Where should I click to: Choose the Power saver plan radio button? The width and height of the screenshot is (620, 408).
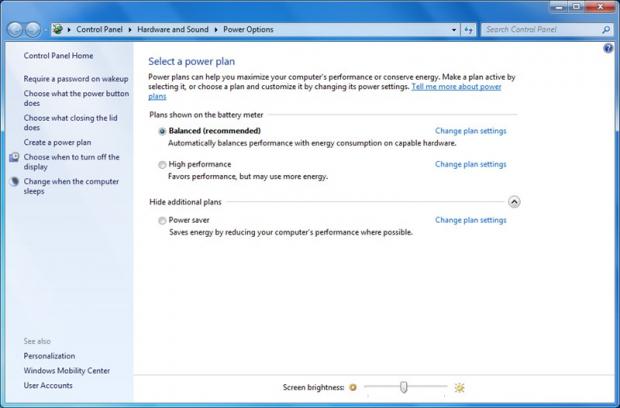(162, 220)
